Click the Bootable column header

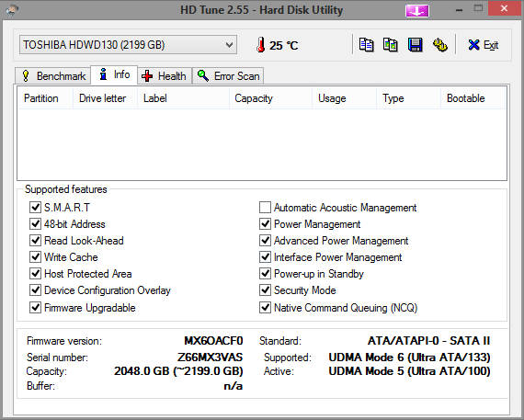pos(473,98)
